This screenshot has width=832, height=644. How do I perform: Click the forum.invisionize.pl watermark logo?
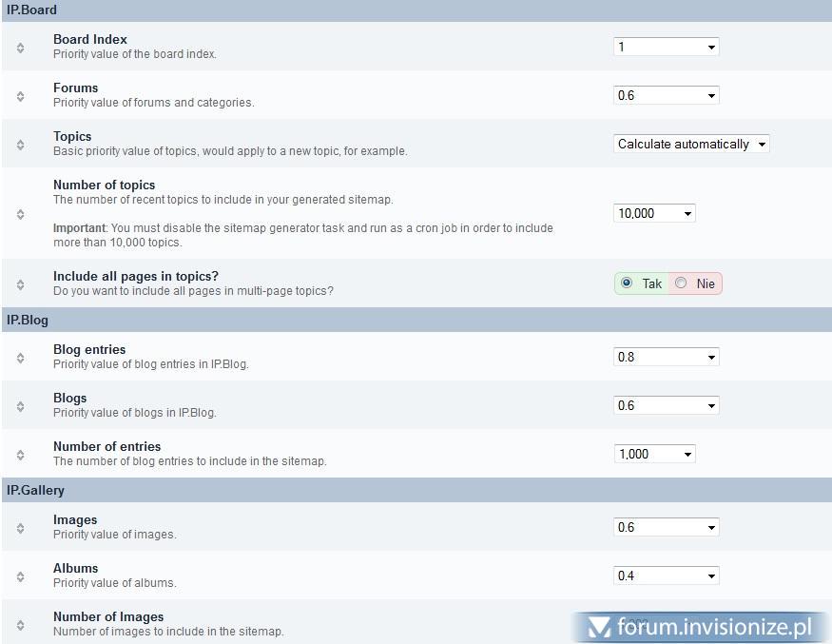(700, 627)
